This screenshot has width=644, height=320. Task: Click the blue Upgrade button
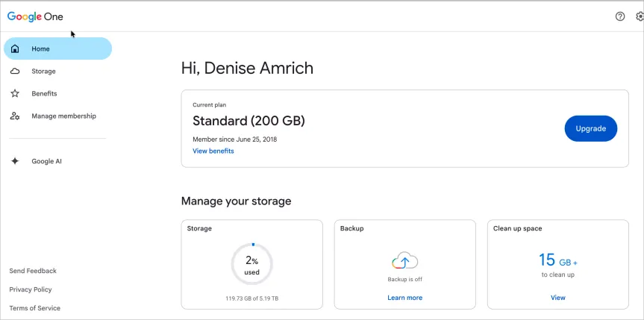(590, 128)
